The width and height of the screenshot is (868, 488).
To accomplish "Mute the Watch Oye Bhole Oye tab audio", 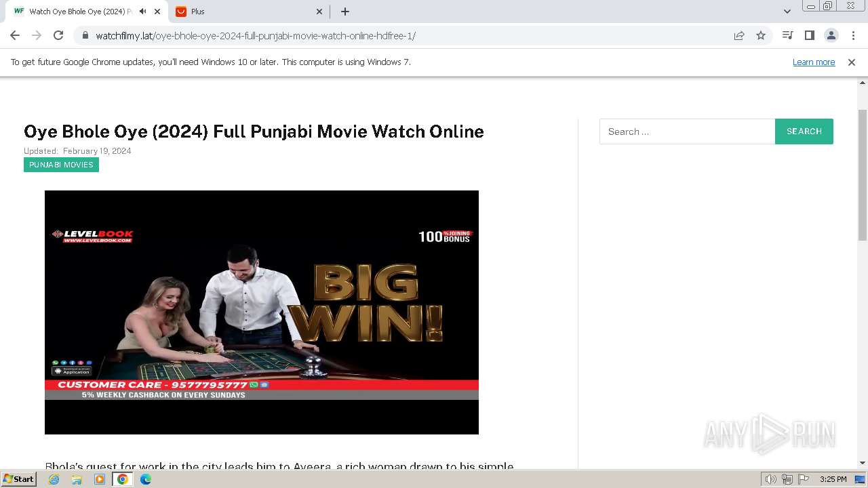I will pyautogui.click(x=142, y=12).
